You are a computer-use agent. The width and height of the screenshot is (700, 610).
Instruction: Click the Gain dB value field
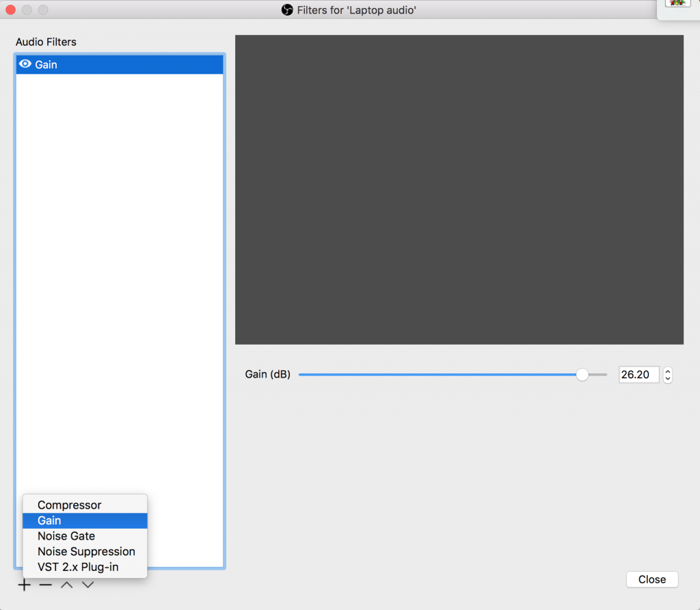click(638, 375)
